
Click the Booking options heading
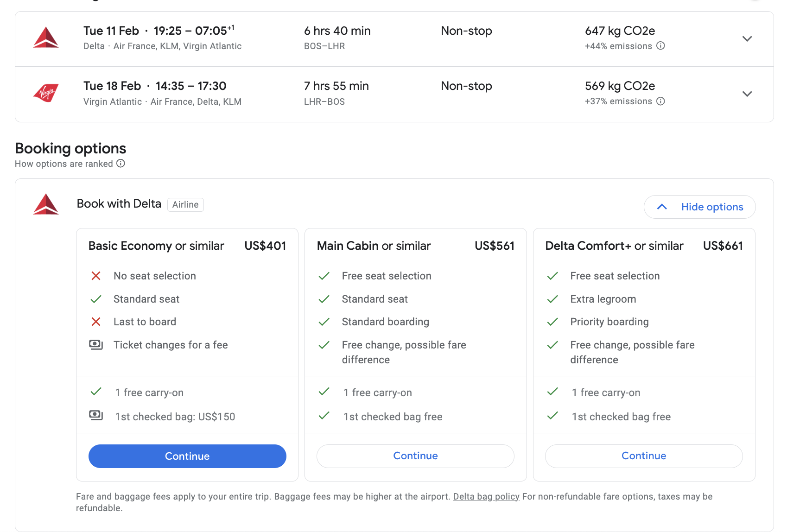70,148
